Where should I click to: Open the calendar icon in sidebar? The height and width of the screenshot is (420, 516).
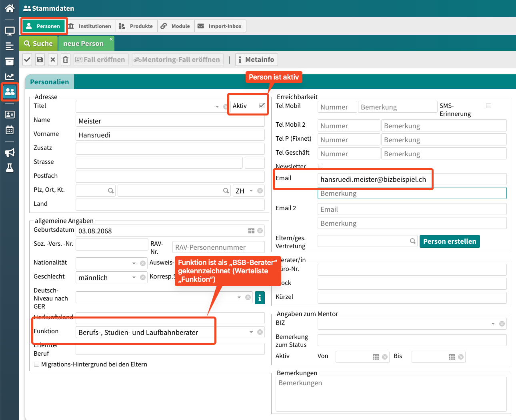point(10,130)
